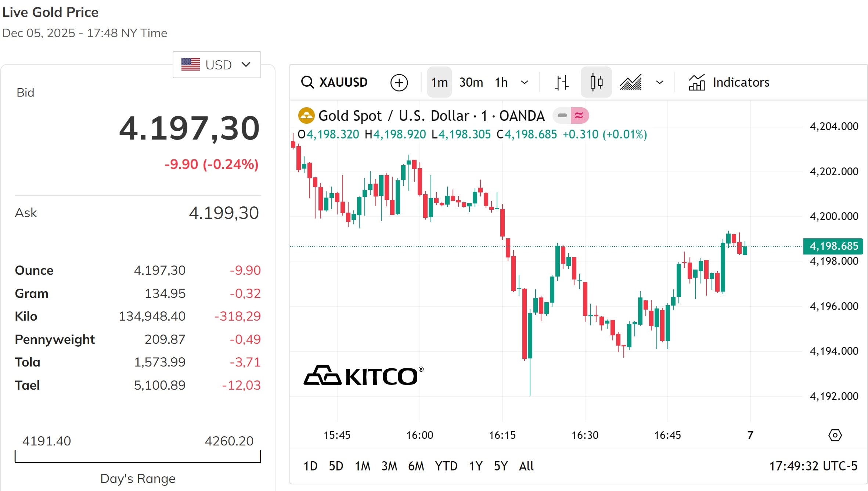Open the USD currency dropdown
The width and height of the screenshot is (868, 491).
tap(216, 64)
